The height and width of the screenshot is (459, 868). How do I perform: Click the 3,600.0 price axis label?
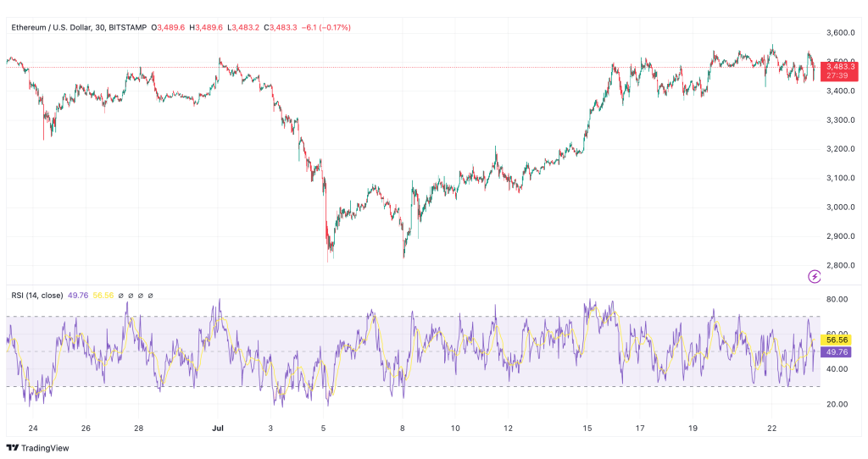pyautogui.click(x=840, y=33)
